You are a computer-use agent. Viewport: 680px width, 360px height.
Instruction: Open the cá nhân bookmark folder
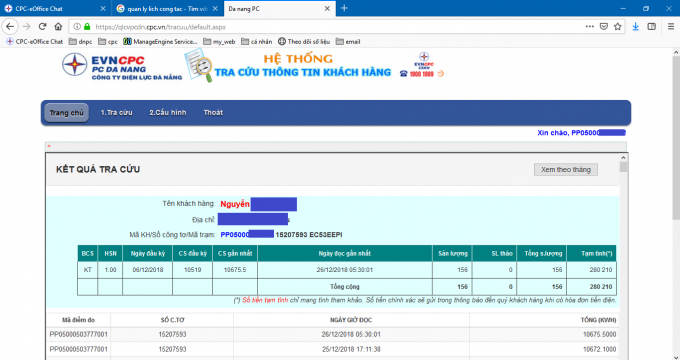pos(257,42)
